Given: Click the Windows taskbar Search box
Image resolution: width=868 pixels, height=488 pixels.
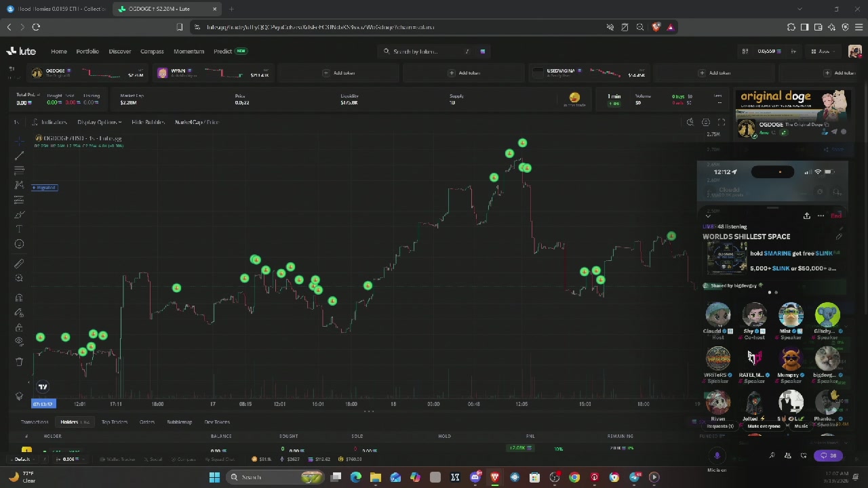Looking at the screenshot, I should click(x=276, y=477).
